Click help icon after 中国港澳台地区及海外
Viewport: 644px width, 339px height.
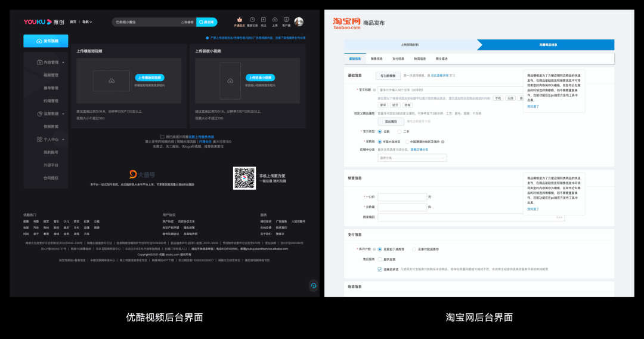tap(442, 142)
